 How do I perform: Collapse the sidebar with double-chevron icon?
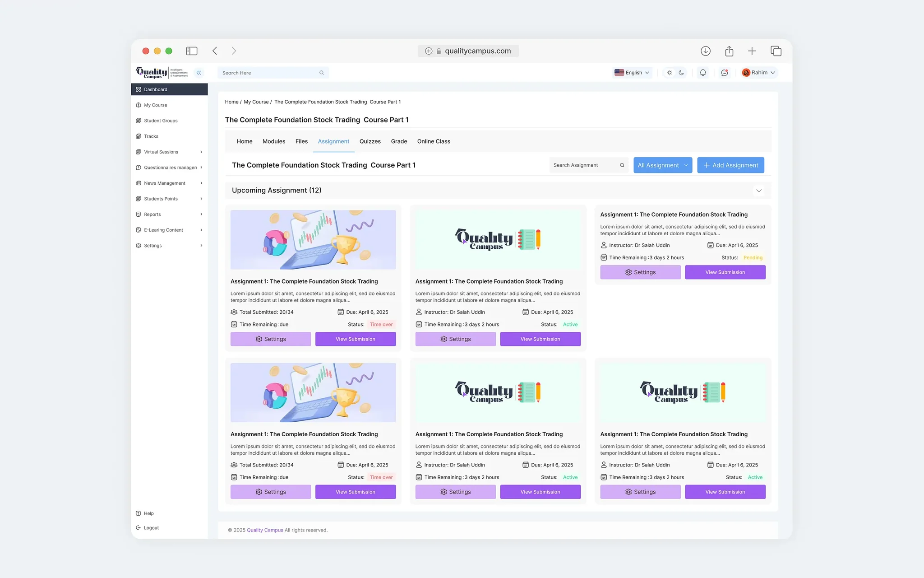pyautogui.click(x=199, y=73)
